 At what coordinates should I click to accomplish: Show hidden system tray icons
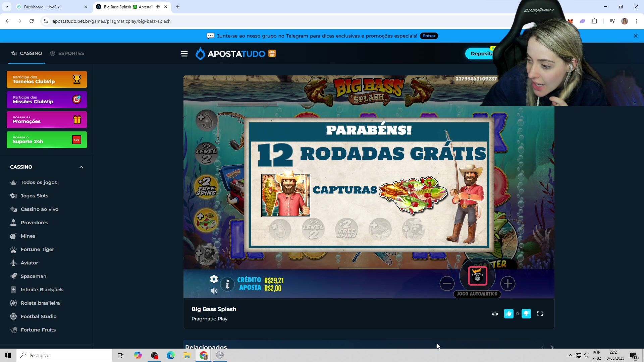coord(570,355)
